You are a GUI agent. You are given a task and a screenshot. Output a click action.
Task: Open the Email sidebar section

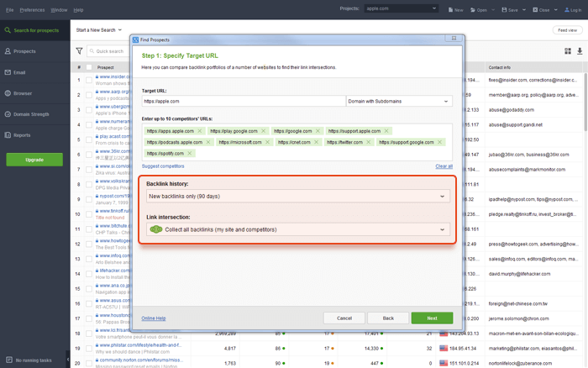point(35,72)
